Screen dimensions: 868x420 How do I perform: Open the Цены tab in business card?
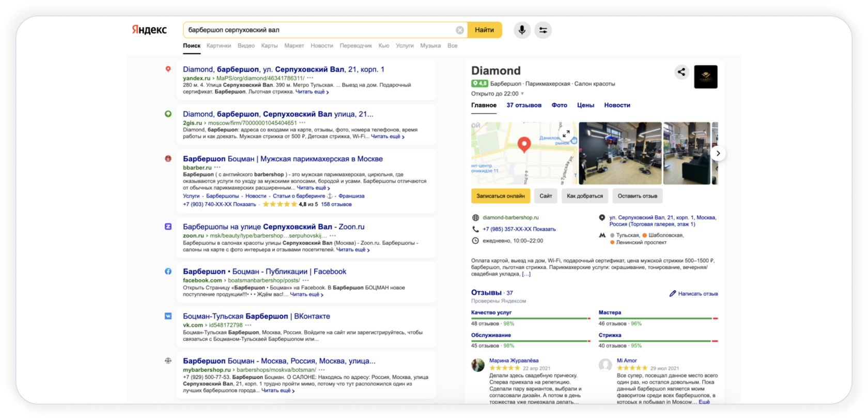585,105
